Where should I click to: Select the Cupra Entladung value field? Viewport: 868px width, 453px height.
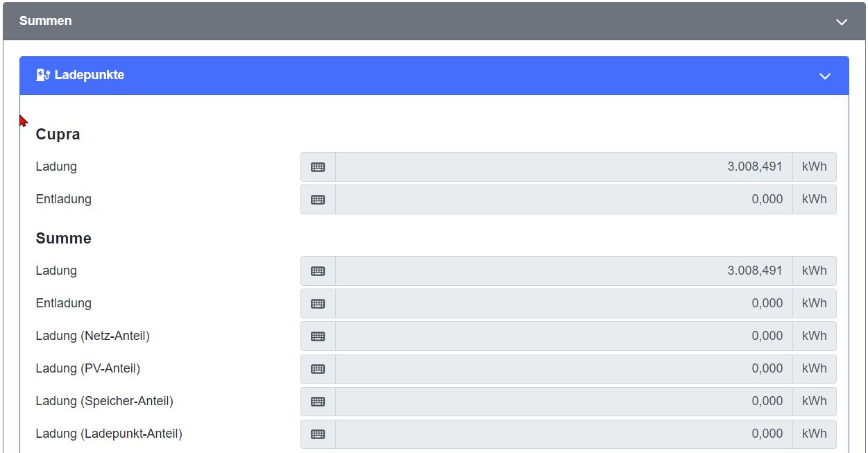[564, 200]
